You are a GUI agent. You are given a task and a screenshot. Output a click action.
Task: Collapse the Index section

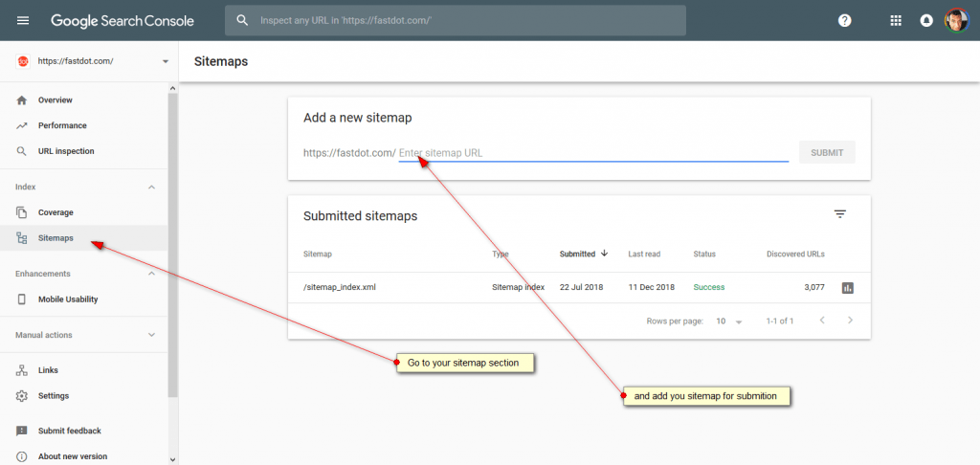[x=151, y=187]
